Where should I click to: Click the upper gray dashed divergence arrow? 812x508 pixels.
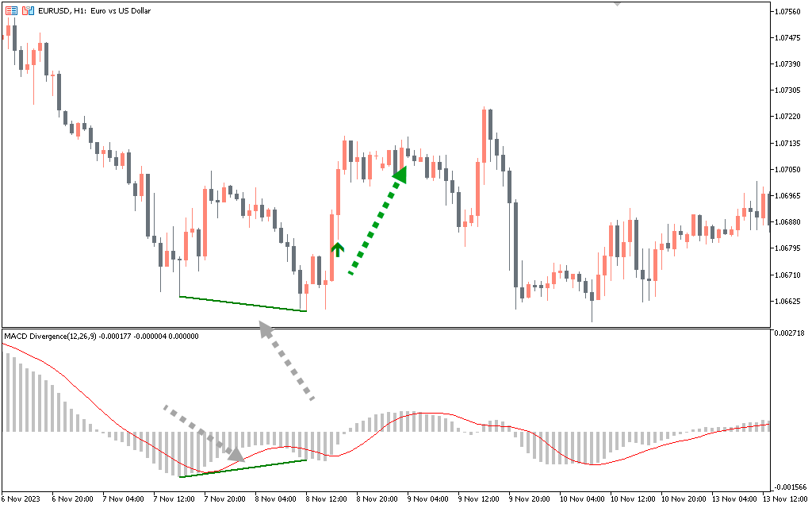click(285, 357)
